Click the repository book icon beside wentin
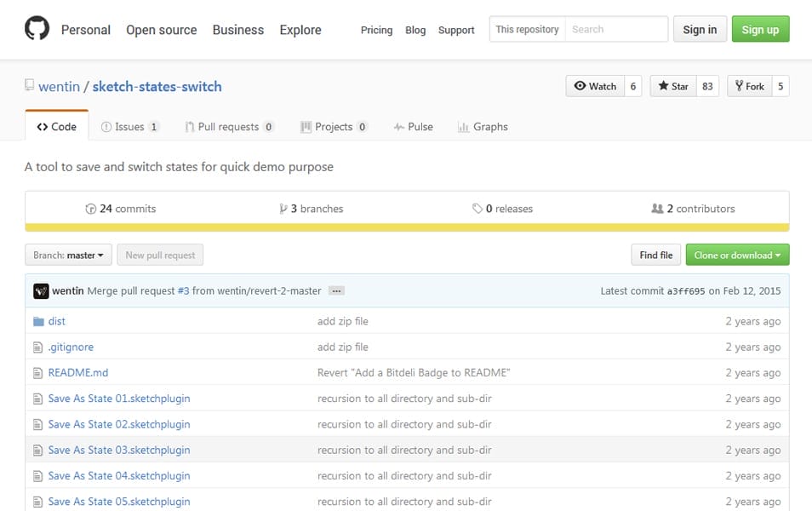The width and height of the screenshot is (812, 511). [x=30, y=86]
